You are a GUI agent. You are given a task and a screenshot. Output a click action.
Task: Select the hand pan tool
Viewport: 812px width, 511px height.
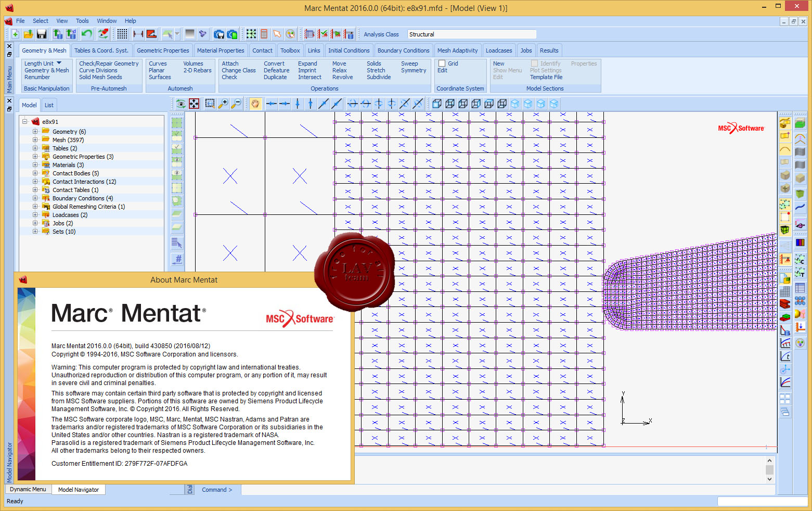pos(255,104)
